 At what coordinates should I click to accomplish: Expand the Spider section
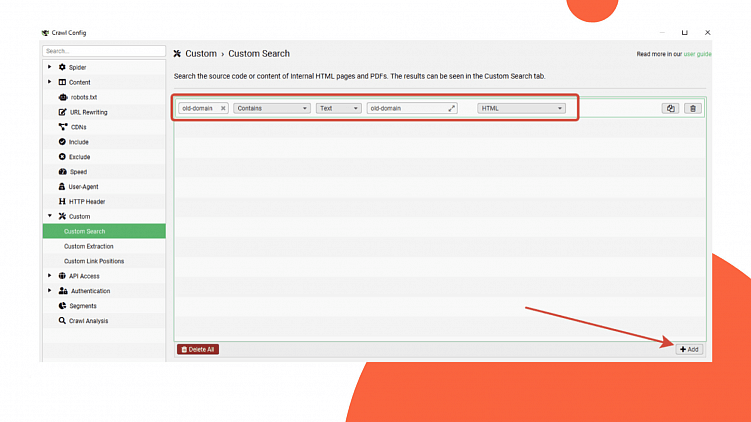tap(50, 67)
